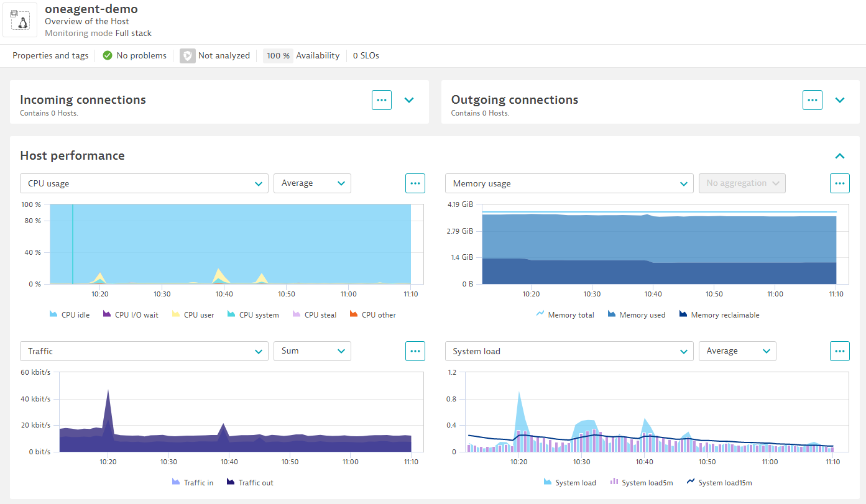Toggle the CPU idle series in the legend
The width and height of the screenshot is (866, 504).
pyautogui.click(x=69, y=314)
